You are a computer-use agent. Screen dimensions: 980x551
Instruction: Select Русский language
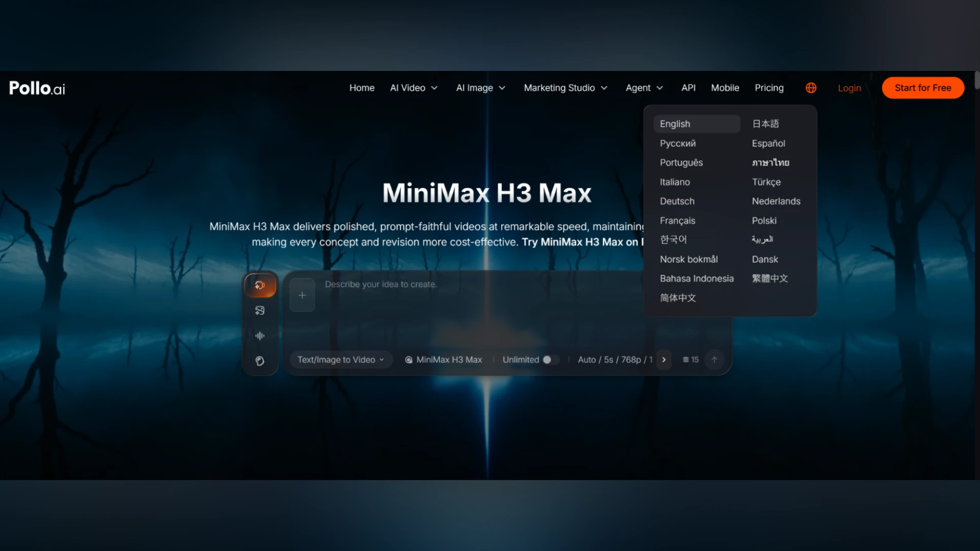click(677, 143)
